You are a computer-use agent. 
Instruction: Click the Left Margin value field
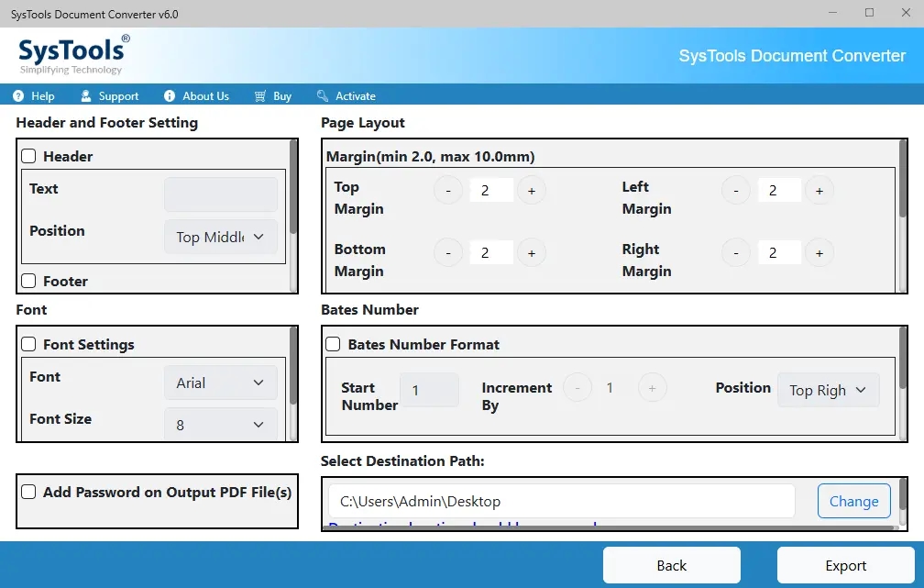coord(779,191)
